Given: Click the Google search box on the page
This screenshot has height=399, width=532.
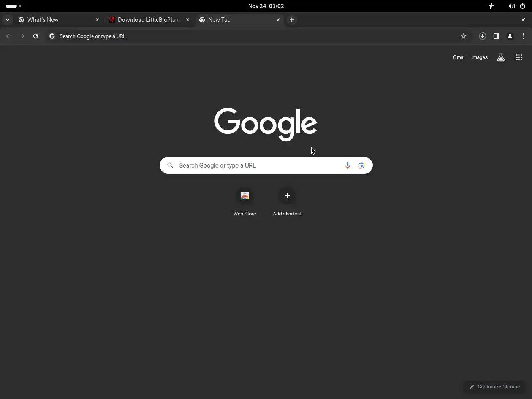Looking at the screenshot, I should (266, 165).
